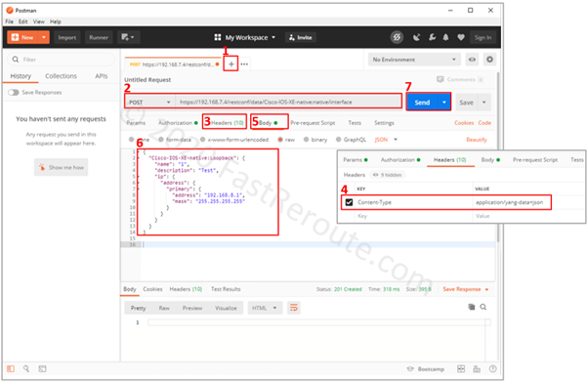Viewport: 588px width, 383px height.
Task: Switch to response Cookies tab
Action: click(152, 289)
